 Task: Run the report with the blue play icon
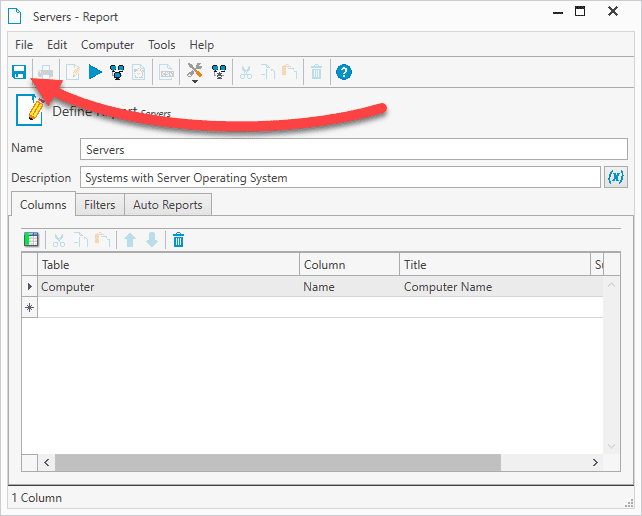click(95, 72)
